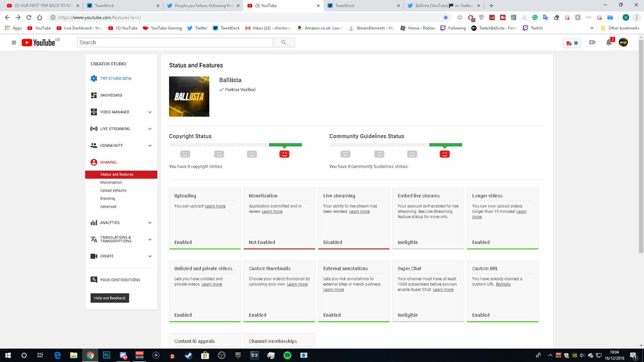This screenshot has height=362, width=644.
Task: Click the Analytics bar chart icon
Action: click(94, 223)
